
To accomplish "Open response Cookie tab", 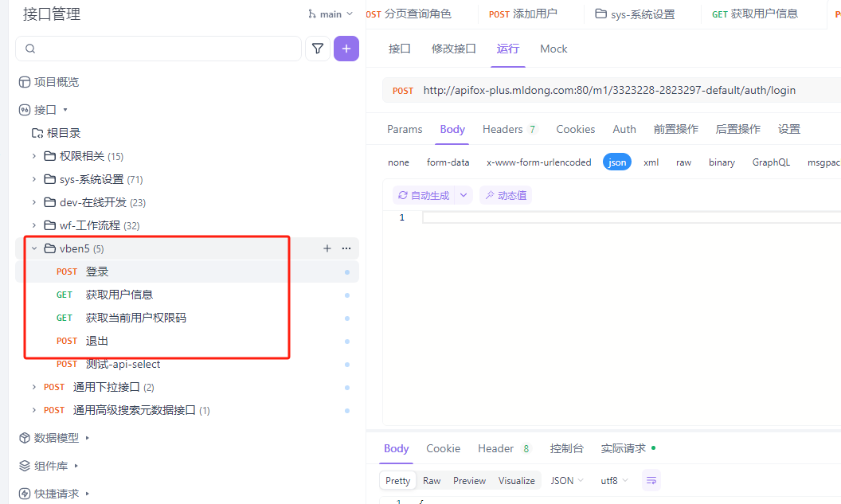I will 443,449.
